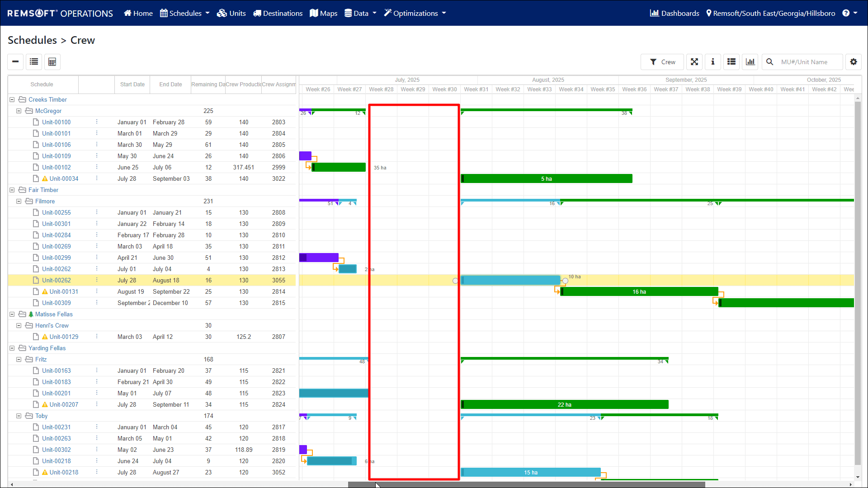Click the gear settings icon

coord(854,62)
